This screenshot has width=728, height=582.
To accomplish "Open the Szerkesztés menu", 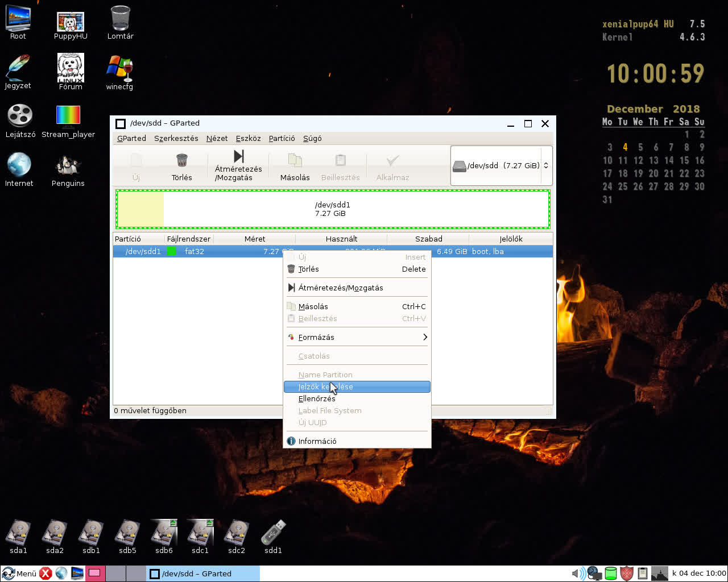I will pos(176,138).
